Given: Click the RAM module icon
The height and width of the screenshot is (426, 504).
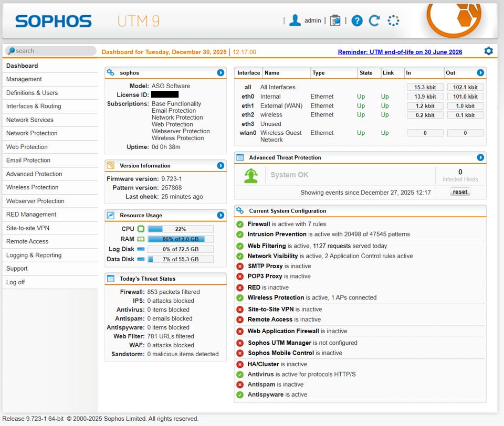Looking at the screenshot, I should [x=141, y=239].
